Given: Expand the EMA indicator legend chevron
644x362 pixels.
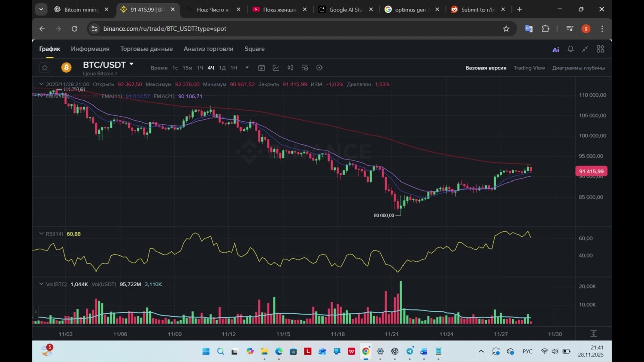Looking at the screenshot, I should coord(42,95).
